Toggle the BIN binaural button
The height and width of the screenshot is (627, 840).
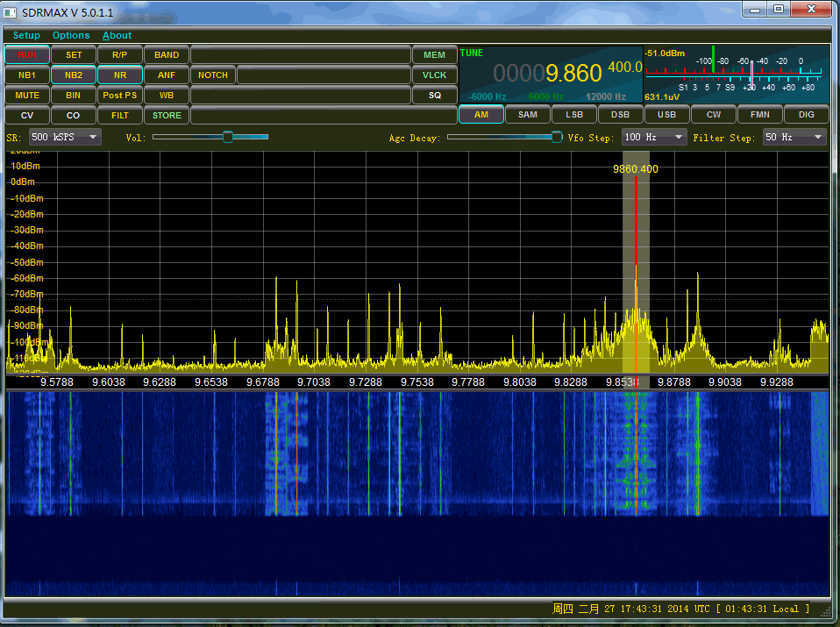pyautogui.click(x=74, y=95)
